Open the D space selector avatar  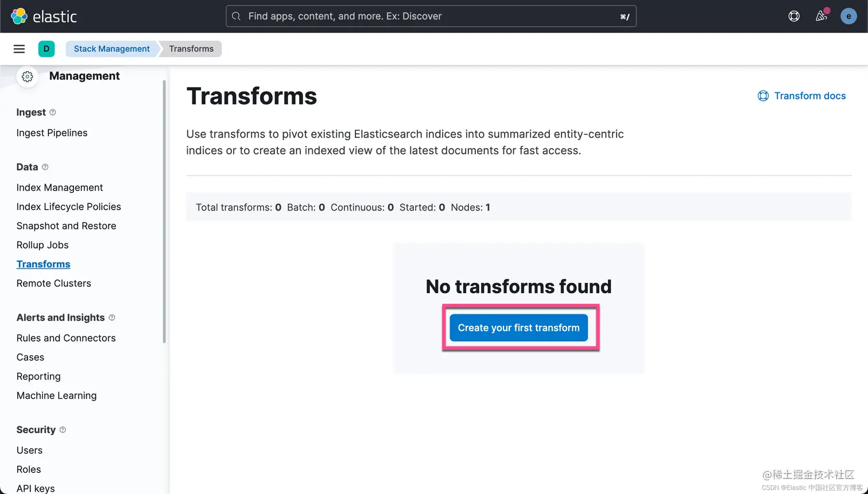pyautogui.click(x=46, y=49)
